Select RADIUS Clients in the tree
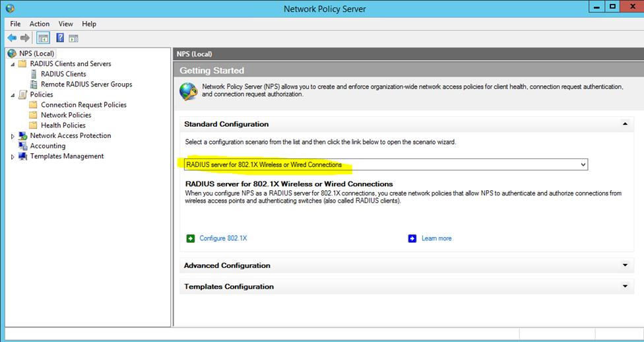 pos(63,74)
